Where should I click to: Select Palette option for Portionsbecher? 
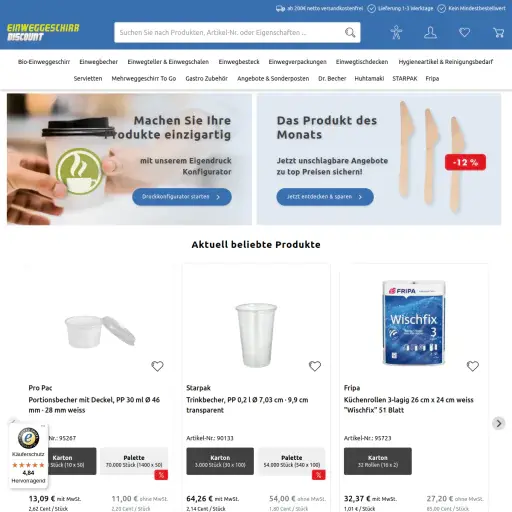coord(134,461)
